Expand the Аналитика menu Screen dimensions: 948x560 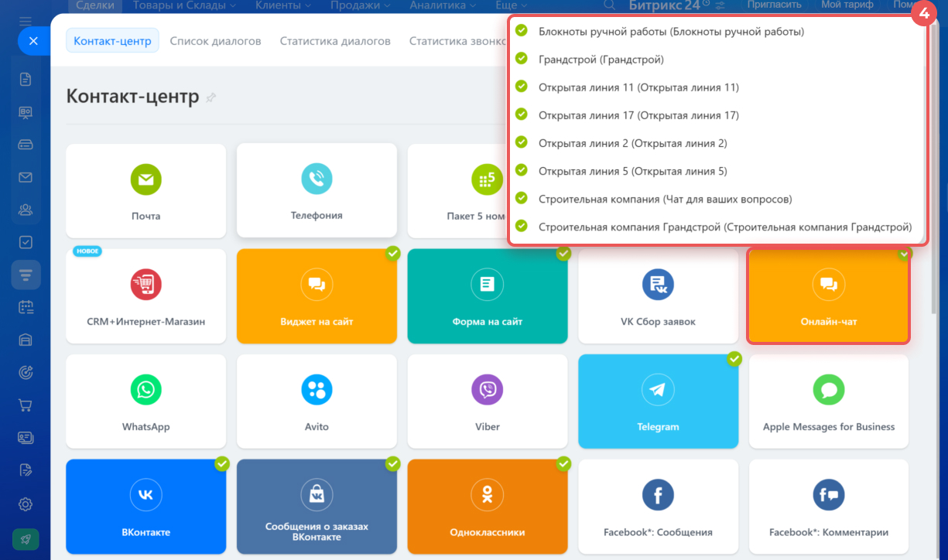tap(443, 5)
